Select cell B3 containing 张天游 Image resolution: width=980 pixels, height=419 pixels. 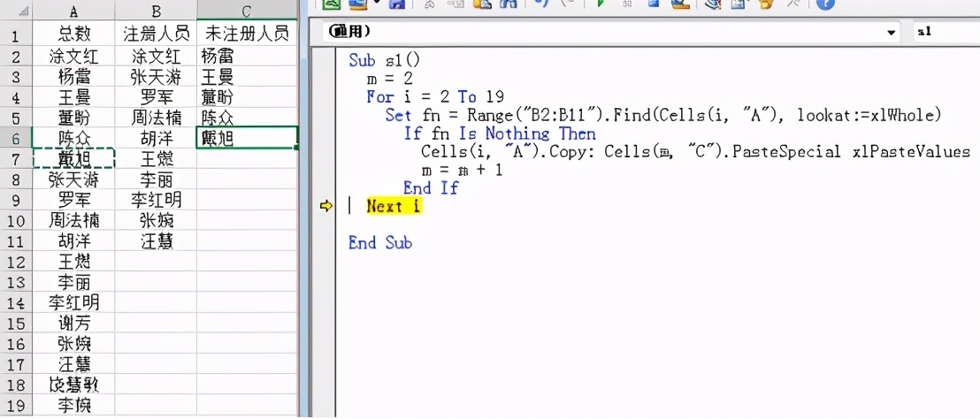(x=156, y=77)
